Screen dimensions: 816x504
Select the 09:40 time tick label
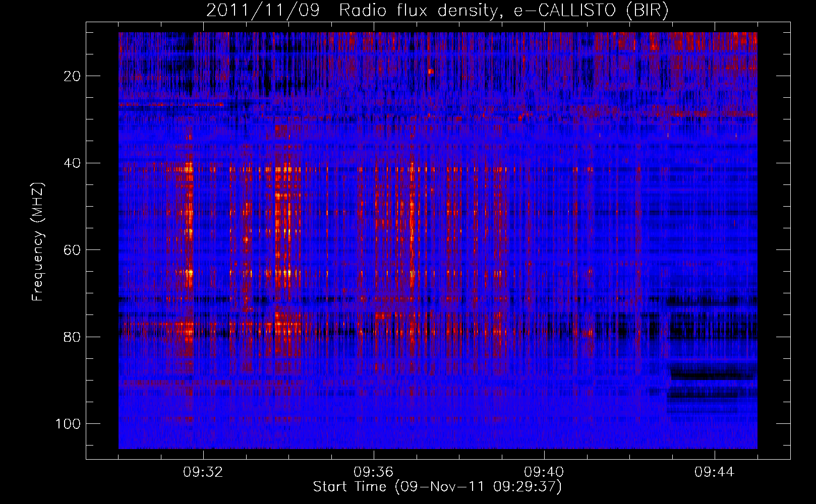pyautogui.click(x=544, y=472)
